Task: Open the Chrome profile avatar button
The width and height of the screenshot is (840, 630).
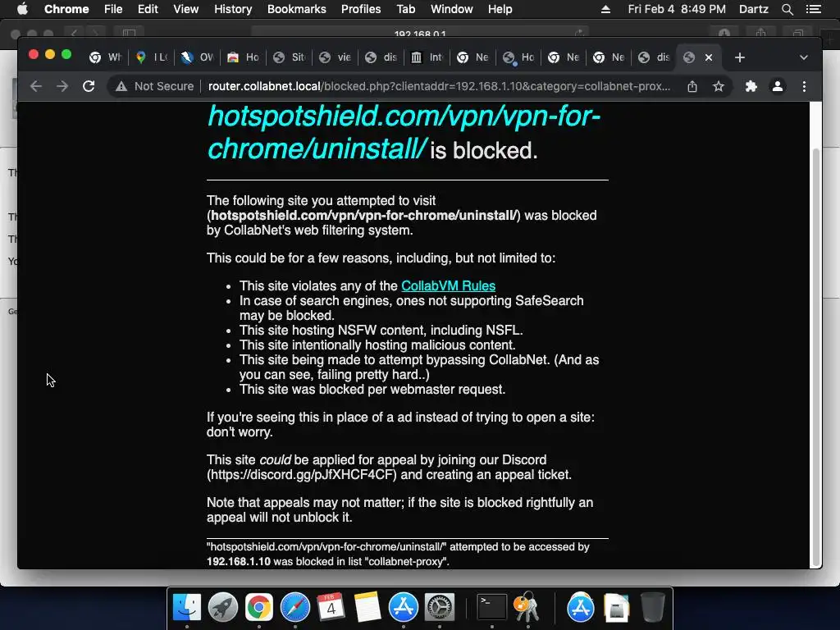Action: 778,86
